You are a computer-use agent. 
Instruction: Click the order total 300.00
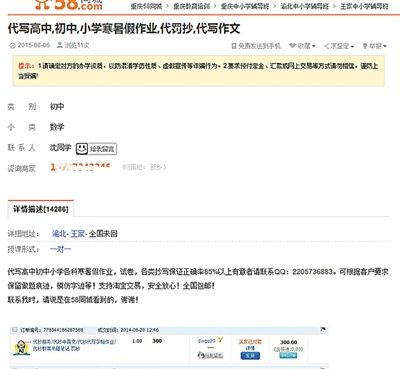(289, 342)
